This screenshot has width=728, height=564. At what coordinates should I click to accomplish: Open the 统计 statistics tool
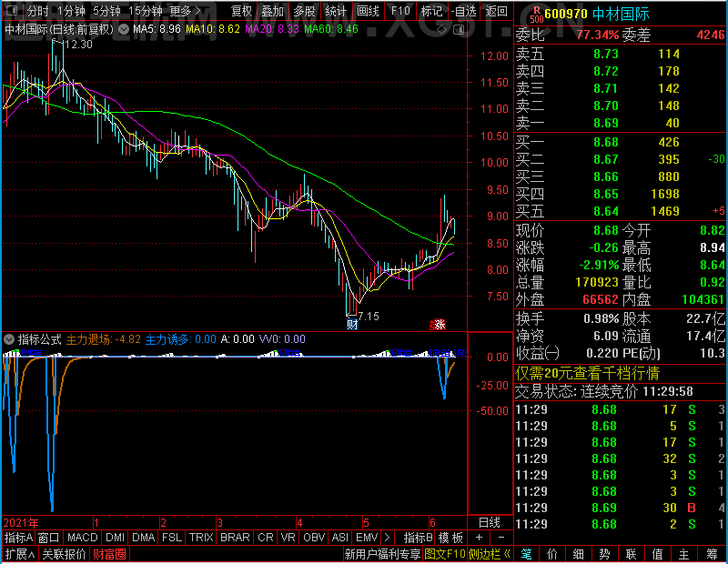click(336, 11)
